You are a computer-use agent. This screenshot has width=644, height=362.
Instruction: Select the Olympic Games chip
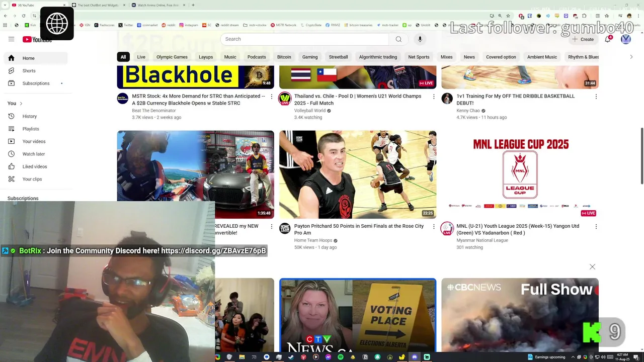click(x=172, y=57)
